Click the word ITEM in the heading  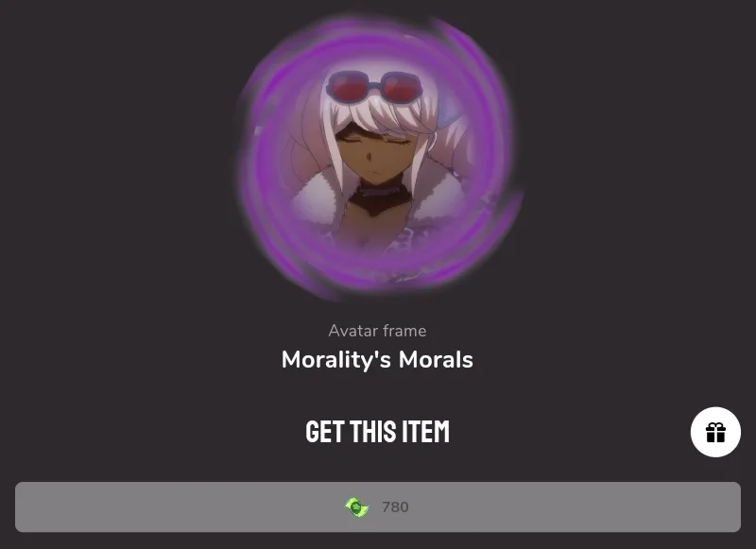(x=426, y=432)
